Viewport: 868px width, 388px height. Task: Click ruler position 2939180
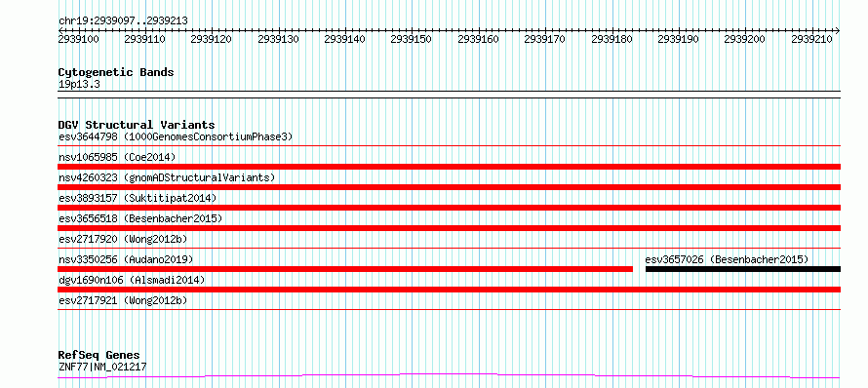612,39
